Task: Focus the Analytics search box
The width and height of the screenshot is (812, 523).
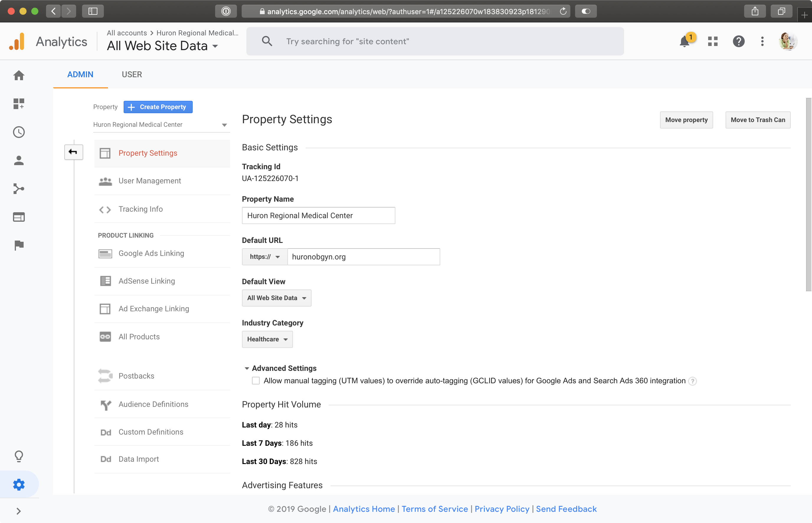Action: coord(435,42)
